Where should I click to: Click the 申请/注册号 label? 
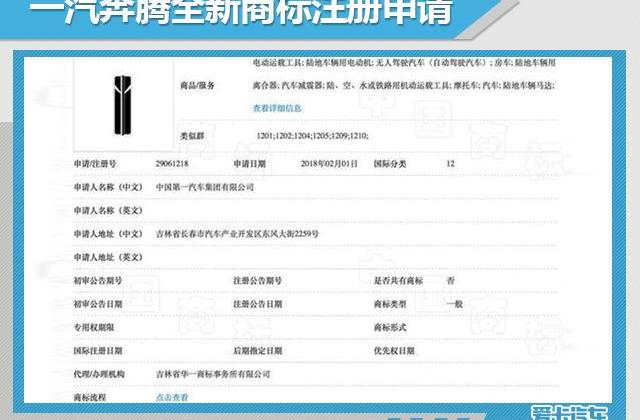click(x=95, y=164)
